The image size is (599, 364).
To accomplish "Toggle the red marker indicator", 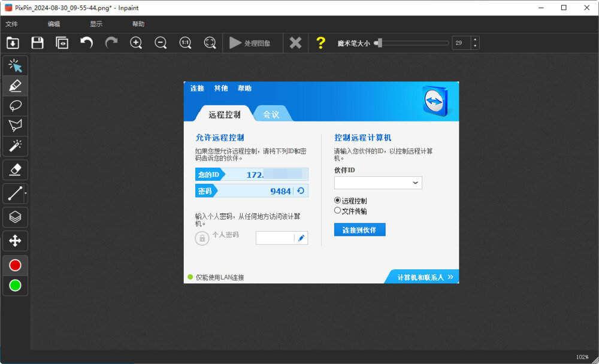I will click(x=14, y=265).
